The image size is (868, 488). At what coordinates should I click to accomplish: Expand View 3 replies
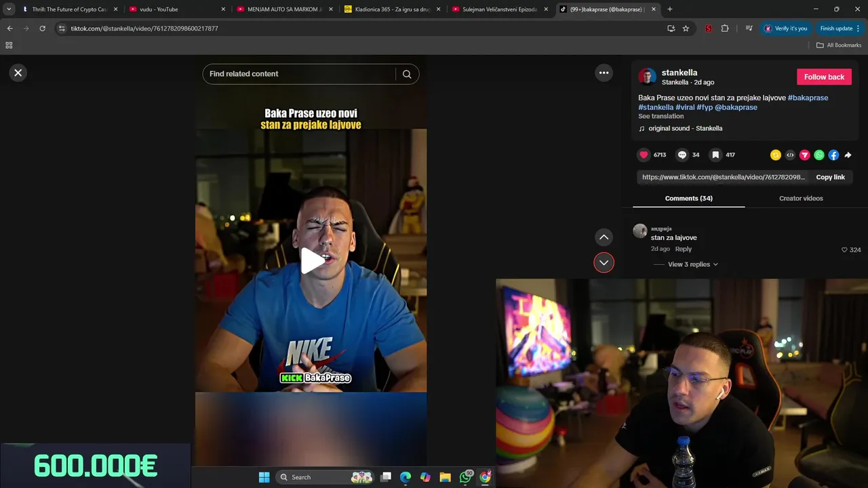692,264
